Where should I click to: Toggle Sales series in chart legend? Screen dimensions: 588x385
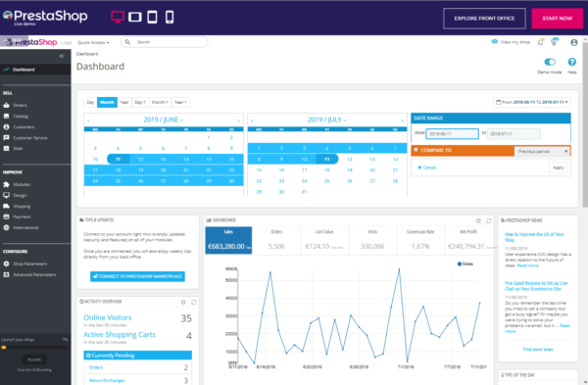click(465, 264)
